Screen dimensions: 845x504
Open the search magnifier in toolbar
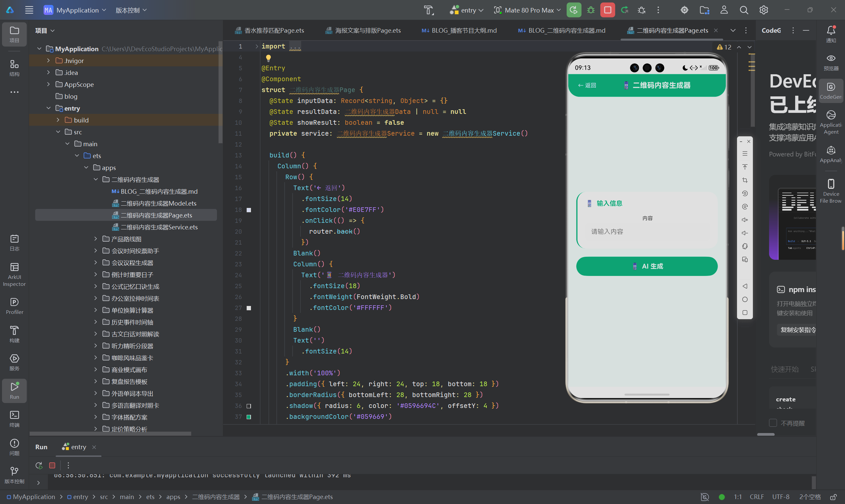[x=744, y=10]
